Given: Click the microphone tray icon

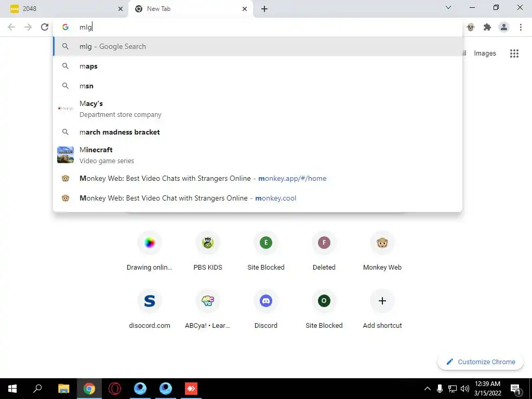Looking at the screenshot, I should [x=440, y=389].
